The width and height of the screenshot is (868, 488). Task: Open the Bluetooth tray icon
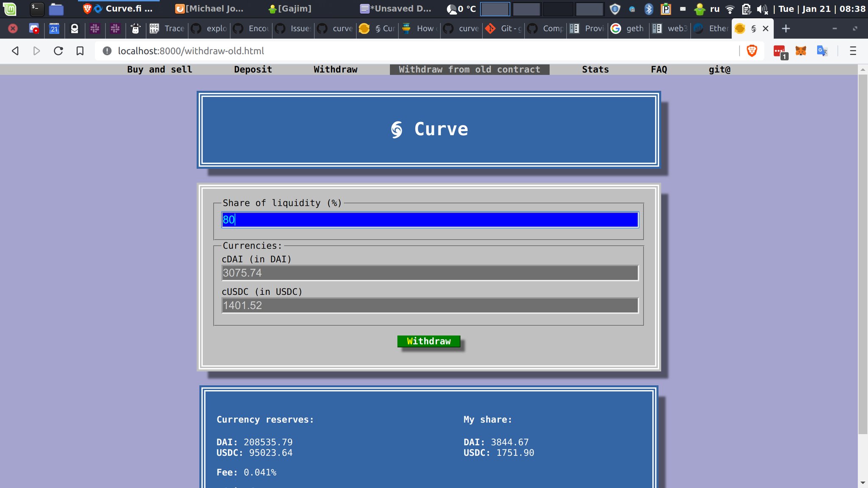(x=648, y=8)
